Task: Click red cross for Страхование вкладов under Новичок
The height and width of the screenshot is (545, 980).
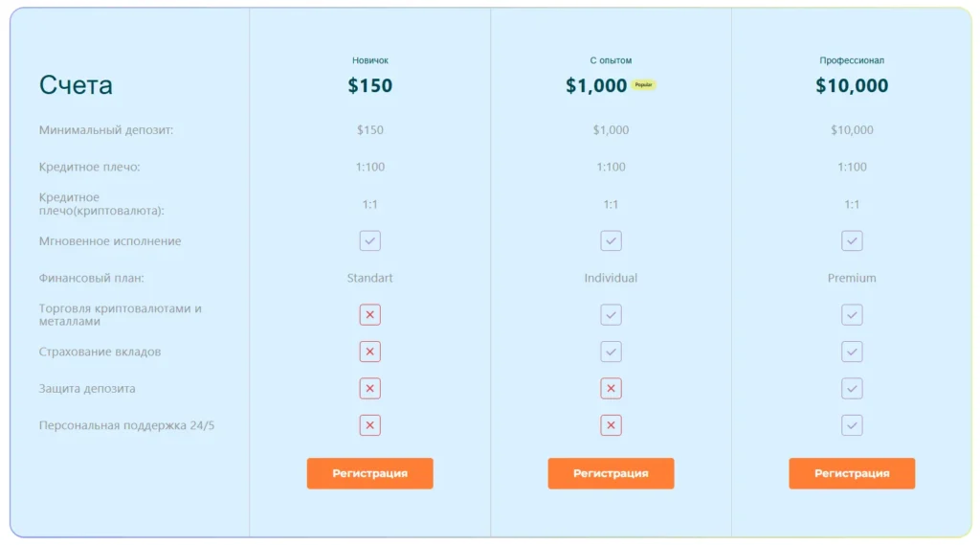Action: [370, 352]
